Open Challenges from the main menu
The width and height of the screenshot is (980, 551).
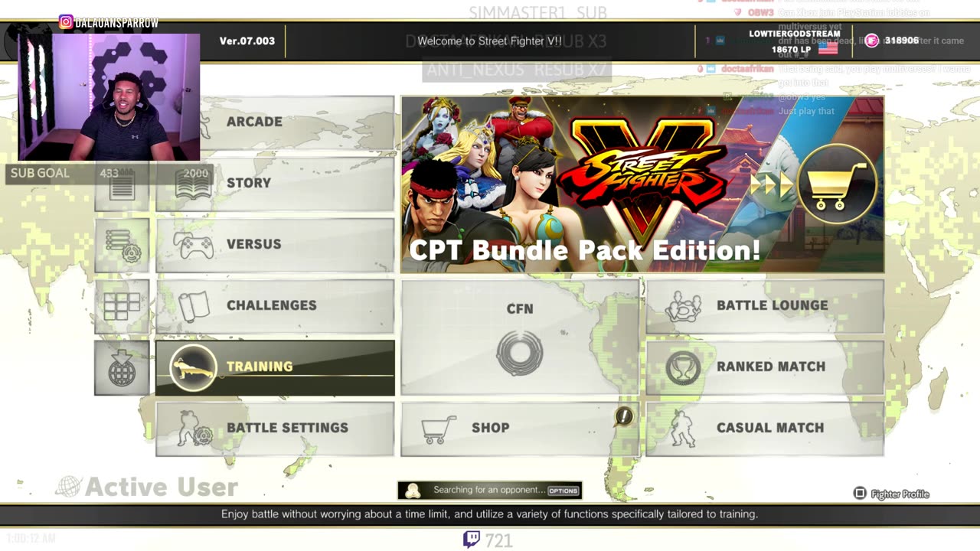coord(275,306)
